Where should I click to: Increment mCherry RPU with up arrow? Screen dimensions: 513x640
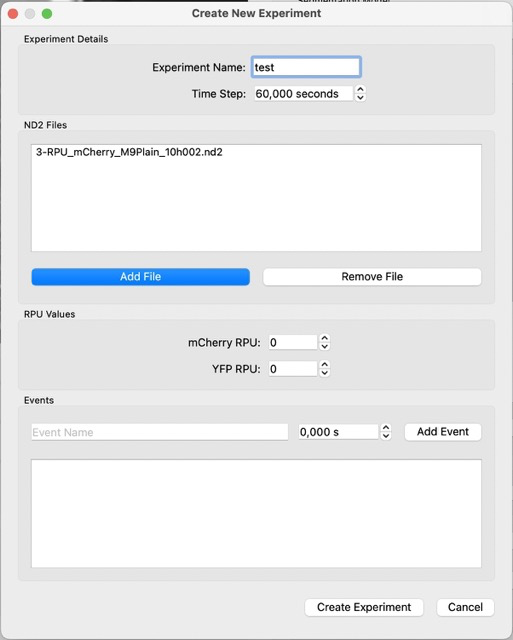(x=324, y=338)
